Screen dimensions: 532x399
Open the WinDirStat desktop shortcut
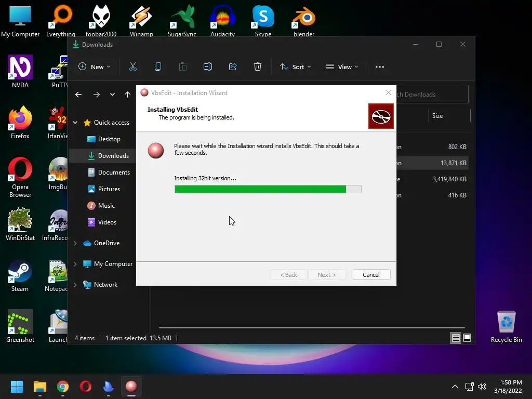coord(20,224)
